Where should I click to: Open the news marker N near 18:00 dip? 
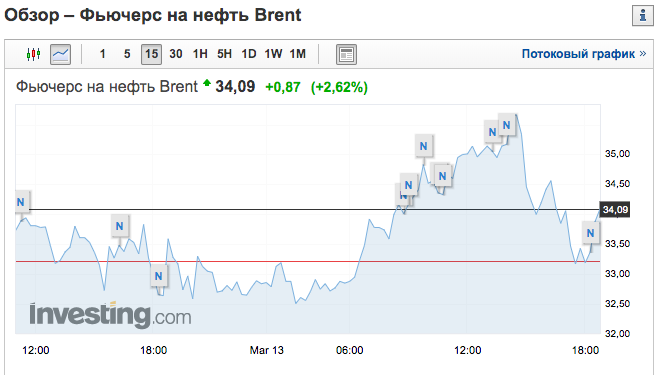tap(158, 276)
